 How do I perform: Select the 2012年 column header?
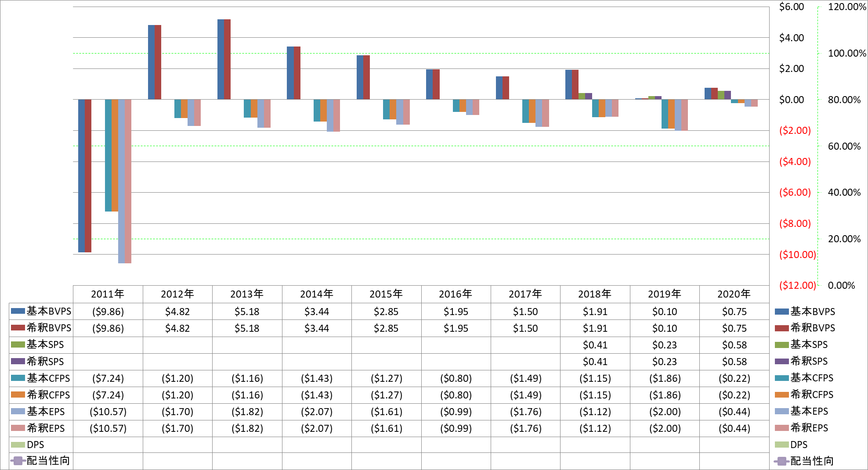click(177, 294)
